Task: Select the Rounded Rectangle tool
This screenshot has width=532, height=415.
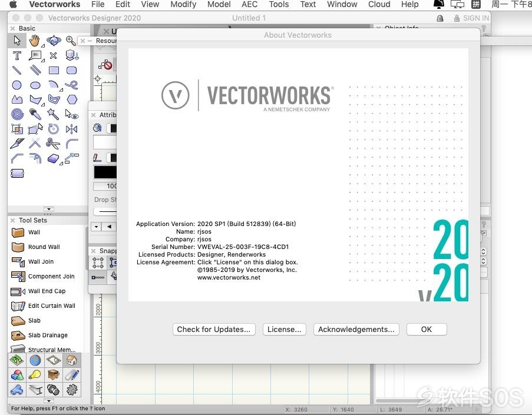Action: click(x=72, y=70)
